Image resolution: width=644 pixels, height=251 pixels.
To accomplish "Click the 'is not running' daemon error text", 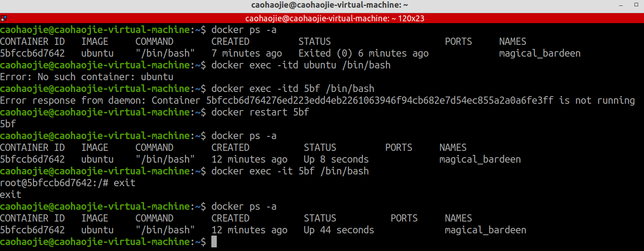I will pos(597,101).
